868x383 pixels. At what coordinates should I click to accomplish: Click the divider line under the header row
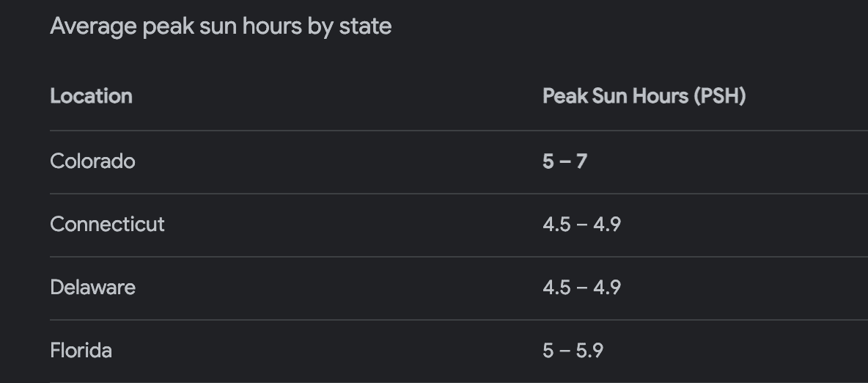point(459,131)
